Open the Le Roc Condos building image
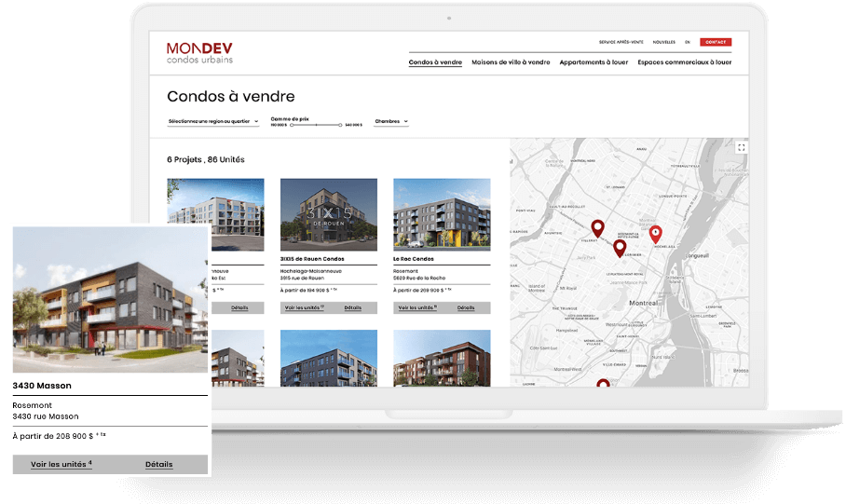The height and width of the screenshot is (504, 846). click(442, 215)
